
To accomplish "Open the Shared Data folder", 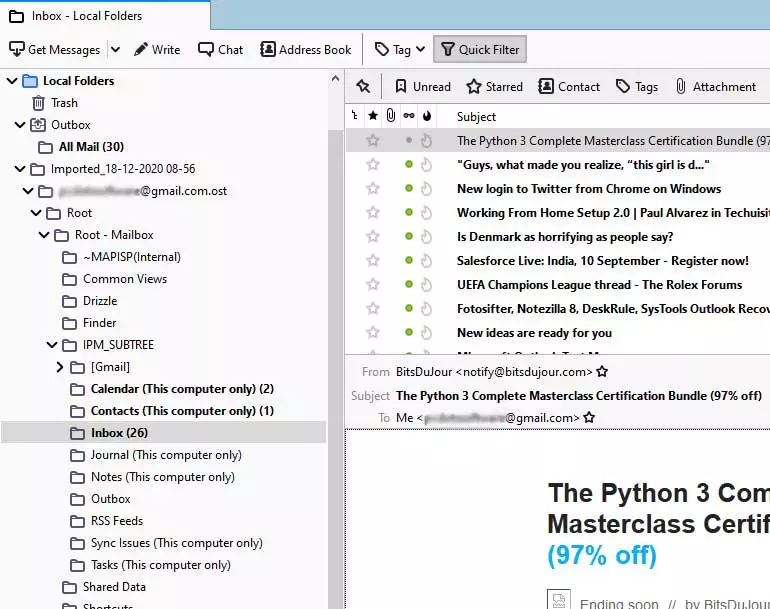I will click(114, 587).
